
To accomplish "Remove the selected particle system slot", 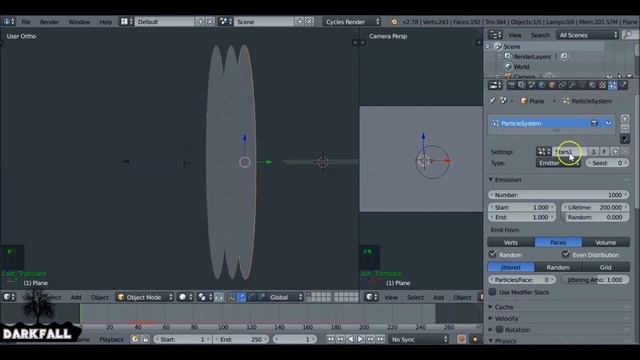I will coord(624,129).
